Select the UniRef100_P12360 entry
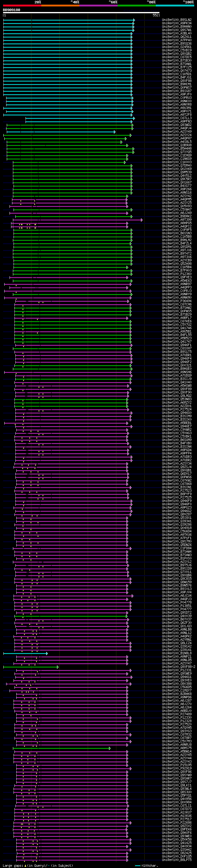The width and height of the screenshot is (197, 868). point(177,274)
